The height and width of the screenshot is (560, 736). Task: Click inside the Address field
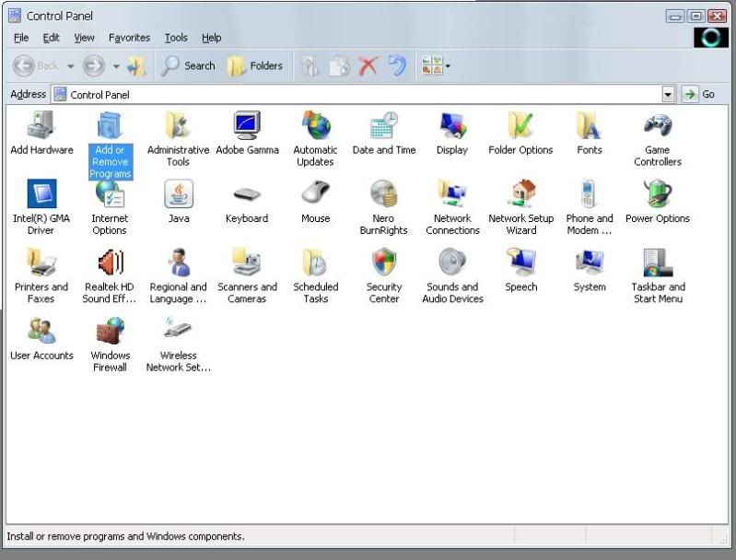(x=359, y=94)
